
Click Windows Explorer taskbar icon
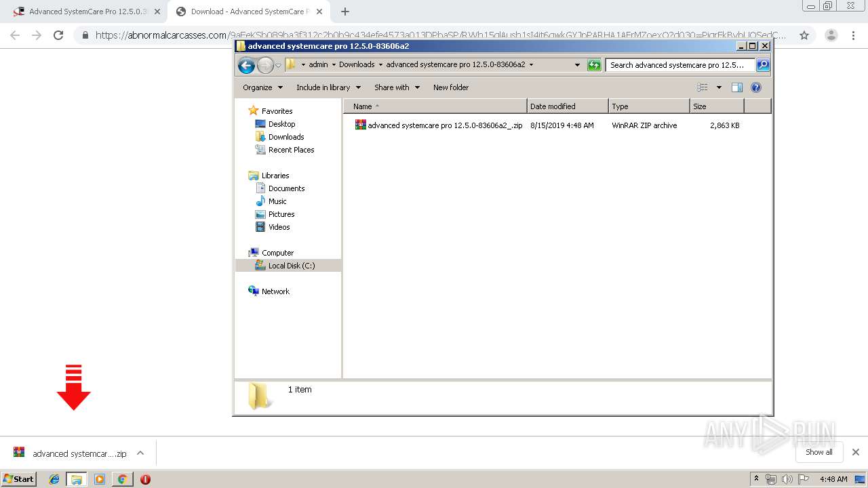pyautogui.click(x=77, y=479)
